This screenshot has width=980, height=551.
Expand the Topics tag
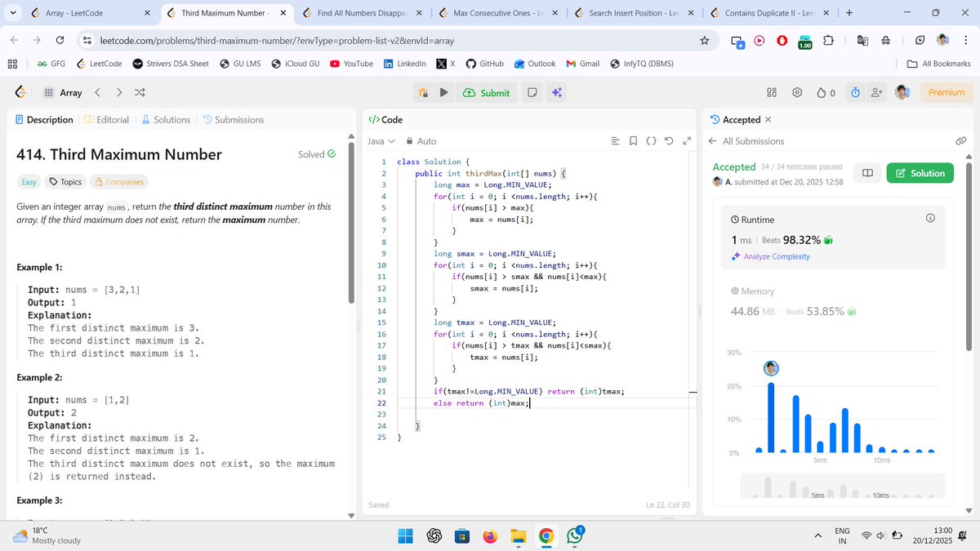(65, 182)
